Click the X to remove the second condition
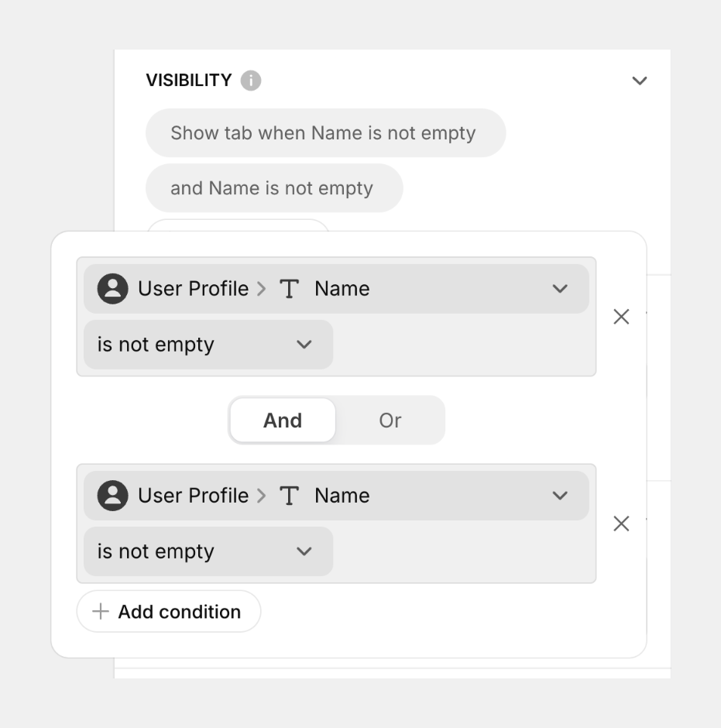Viewport: 721px width, 728px height. click(621, 524)
